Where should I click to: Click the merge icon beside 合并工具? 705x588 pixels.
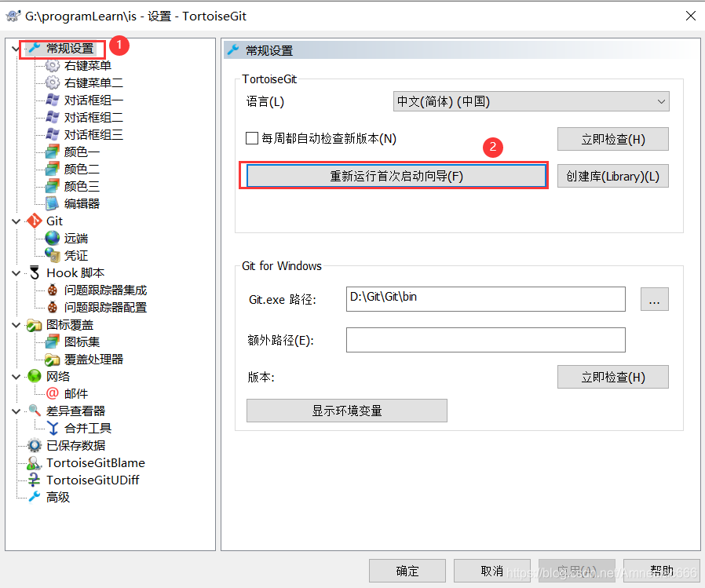[53, 428]
